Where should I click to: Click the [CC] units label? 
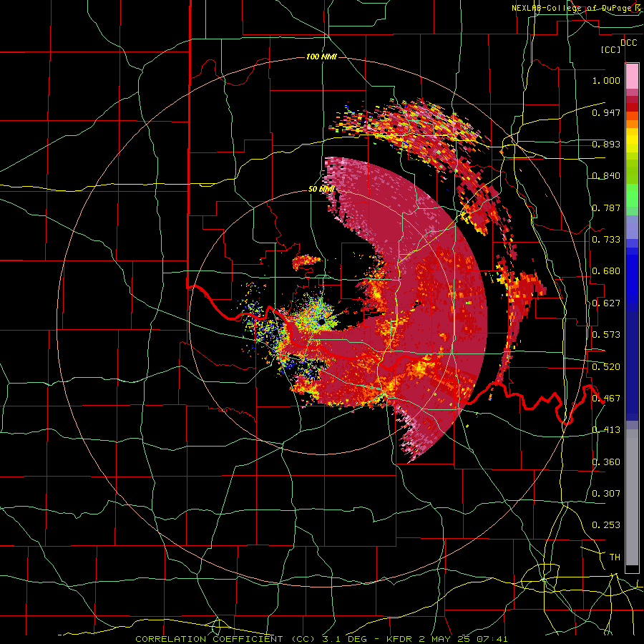pos(611,50)
